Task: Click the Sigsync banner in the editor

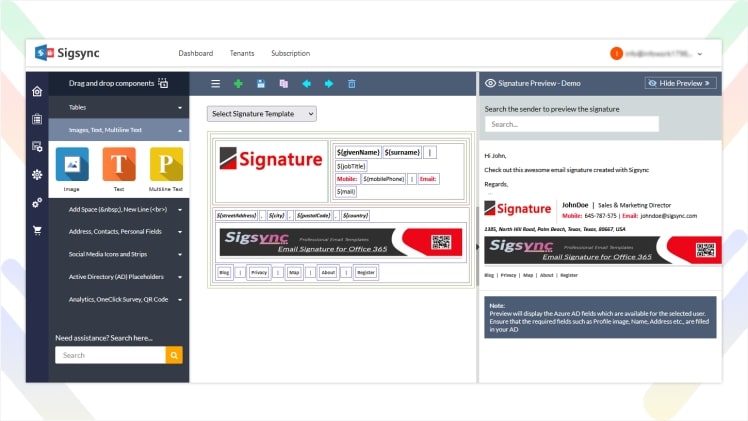Action: [341, 242]
